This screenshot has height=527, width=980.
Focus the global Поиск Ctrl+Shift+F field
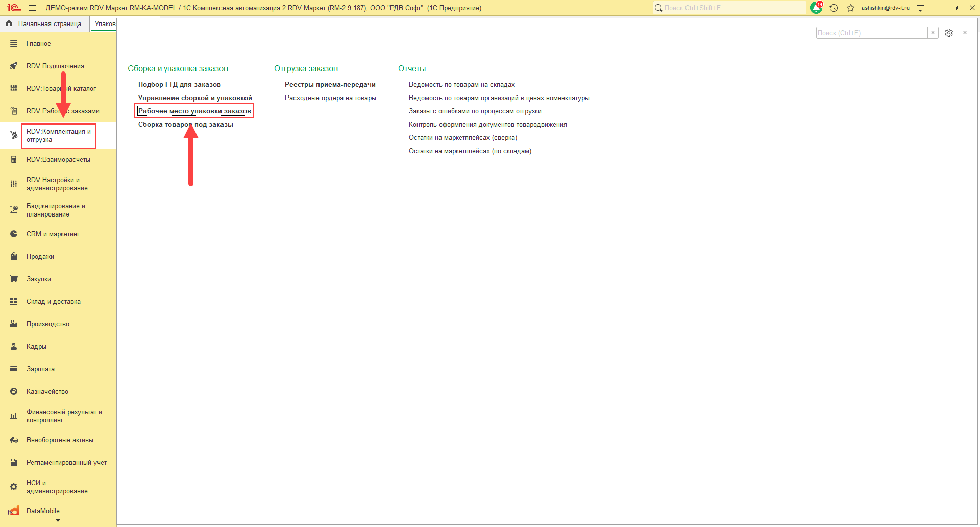coord(730,8)
